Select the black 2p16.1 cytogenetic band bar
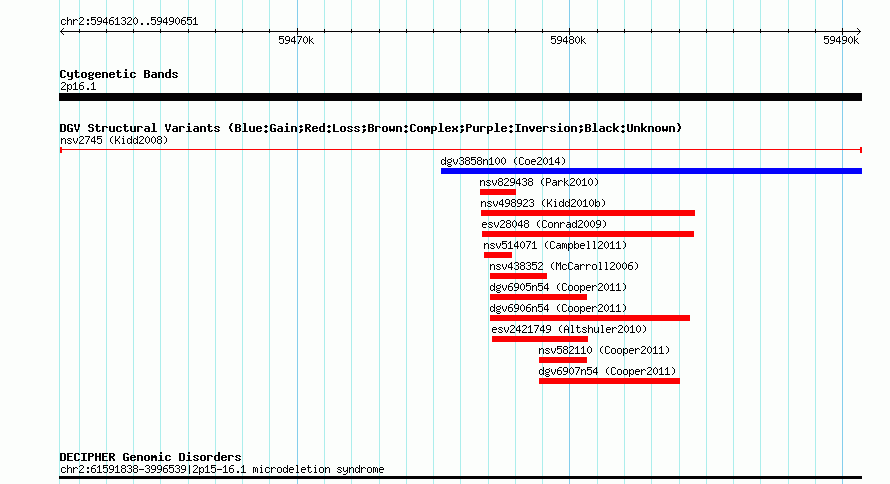The width and height of the screenshot is (890, 484). [460, 97]
